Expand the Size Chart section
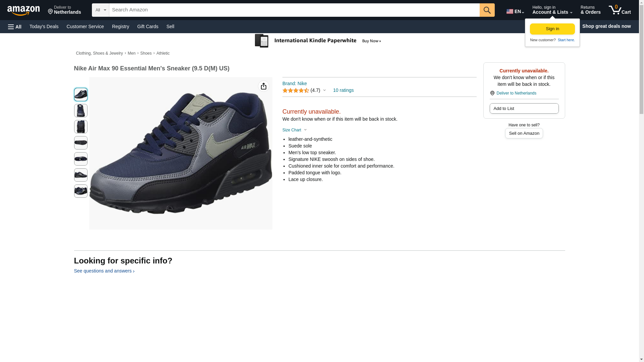The width and height of the screenshot is (644, 362). click(x=294, y=130)
